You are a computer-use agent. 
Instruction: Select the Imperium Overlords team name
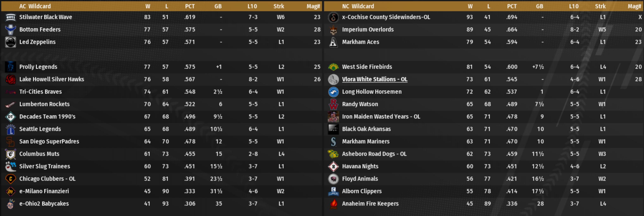pos(368,30)
